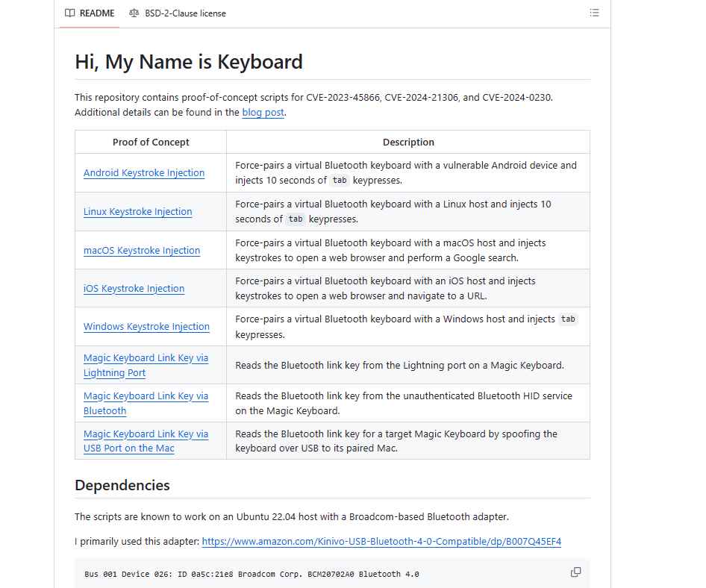The width and height of the screenshot is (706, 588).
Task: Click the tab code tag in Android row
Action: (340, 180)
